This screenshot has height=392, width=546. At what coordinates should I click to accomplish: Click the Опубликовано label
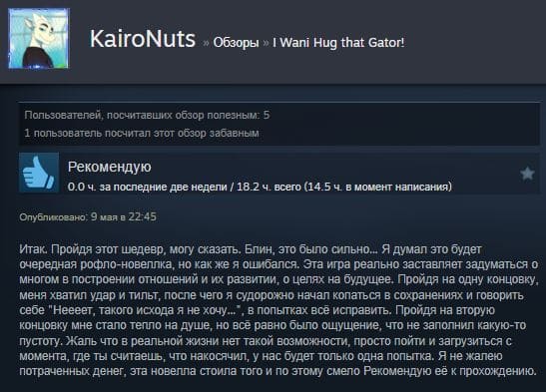[x=53, y=217]
